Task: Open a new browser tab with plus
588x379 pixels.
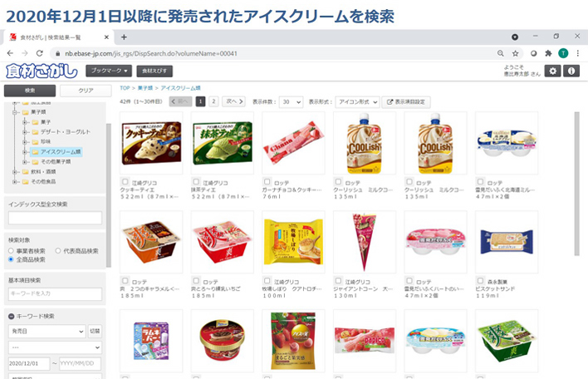Action: tap(124, 37)
